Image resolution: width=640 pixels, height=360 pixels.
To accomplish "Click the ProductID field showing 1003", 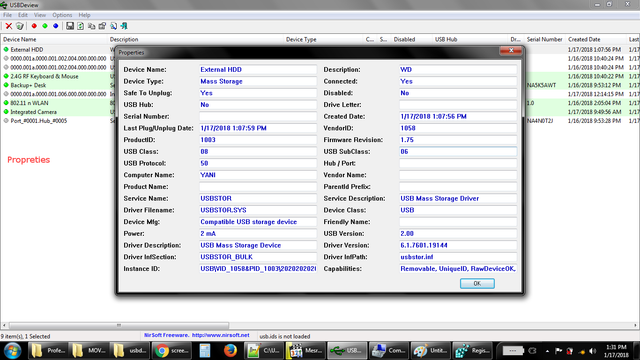I will tap(258, 140).
